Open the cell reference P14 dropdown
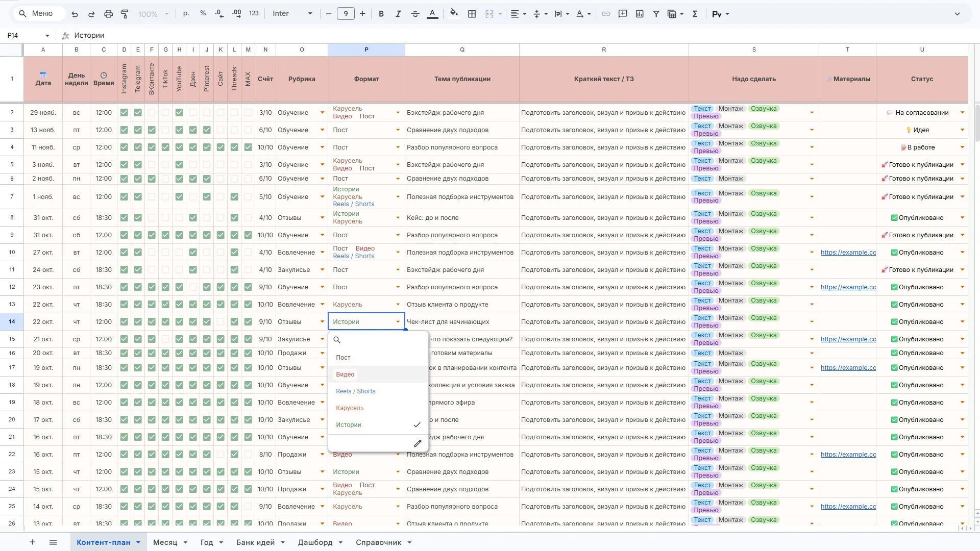The height and width of the screenshot is (551, 980). tap(47, 36)
